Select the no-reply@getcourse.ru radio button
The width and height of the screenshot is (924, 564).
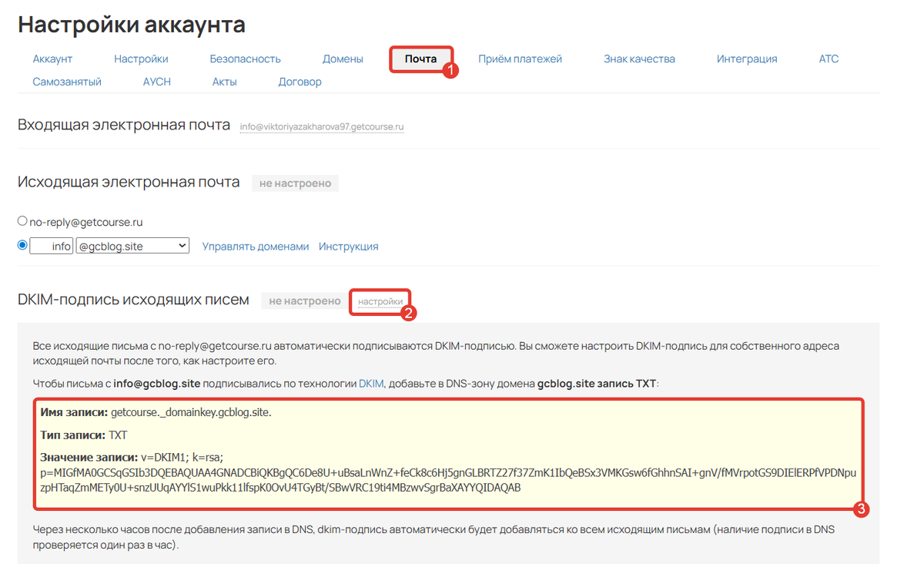pos(22,220)
